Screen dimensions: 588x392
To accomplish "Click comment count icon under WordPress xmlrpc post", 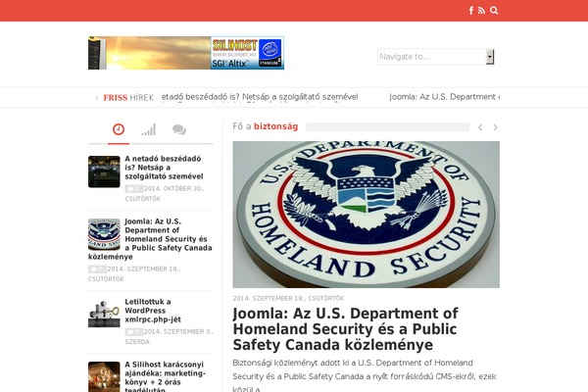I will pos(134,332).
